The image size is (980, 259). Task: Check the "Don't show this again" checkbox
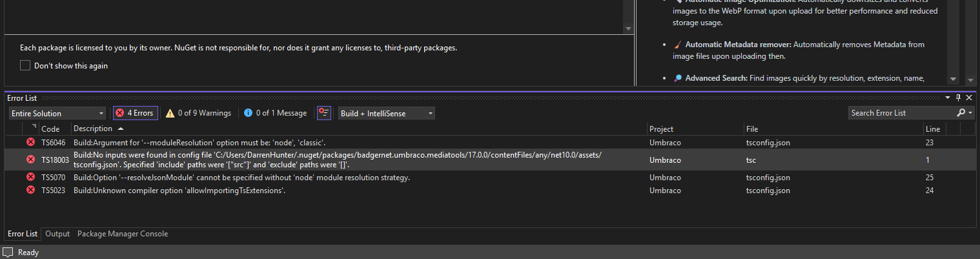pos(25,65)
